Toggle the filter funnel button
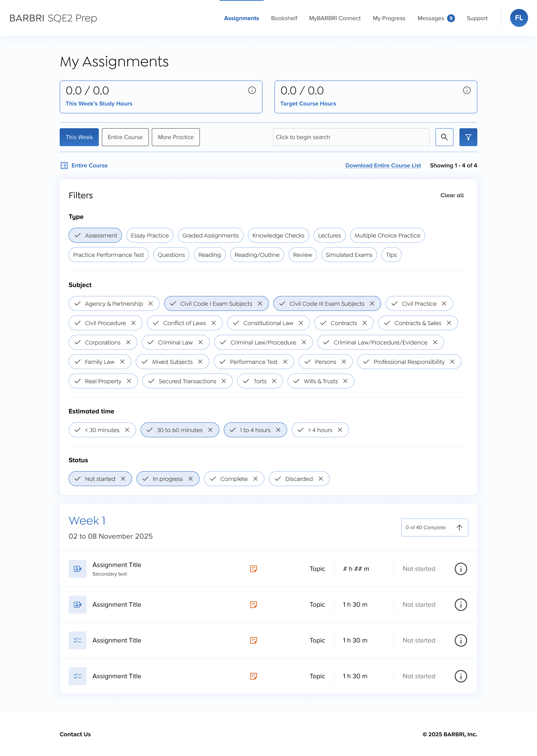 [x=468, y=137]
